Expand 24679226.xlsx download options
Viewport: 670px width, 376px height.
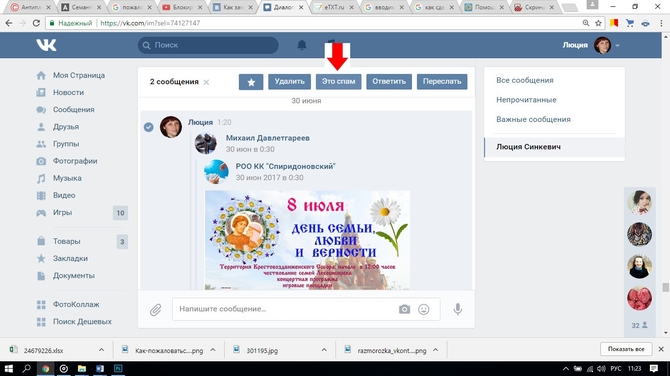(101, 350)
